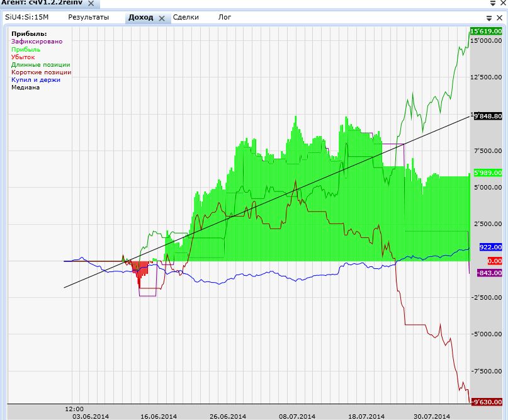508x420 pixels.
Task: Click the 0.00 loss value label
Action: [495, 261]
